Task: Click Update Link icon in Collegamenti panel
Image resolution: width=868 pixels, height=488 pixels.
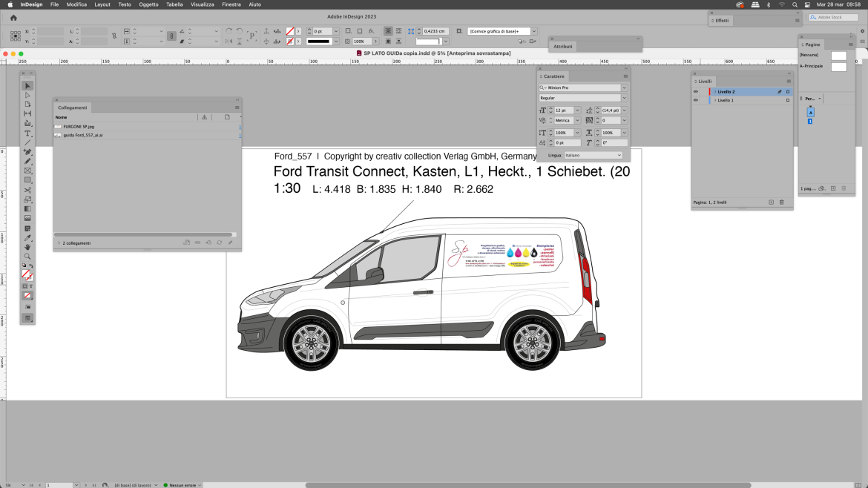Action: click(x=219, y=243)
